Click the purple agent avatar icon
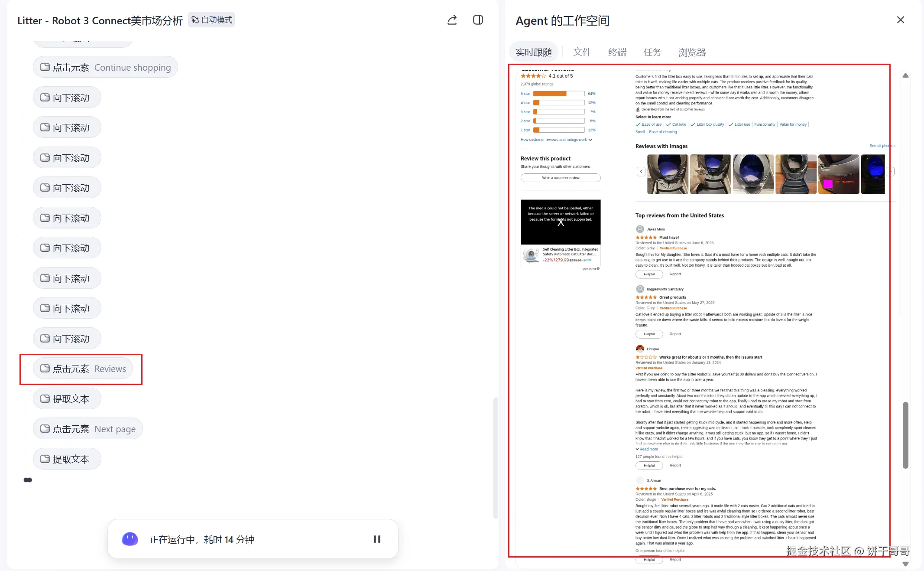 click(x=130, y=539)
